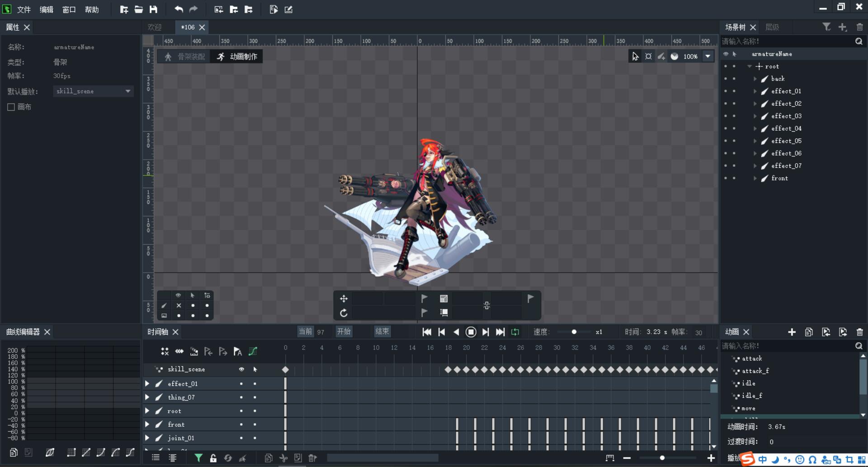Step to the next frame

(x=486, y=332)
